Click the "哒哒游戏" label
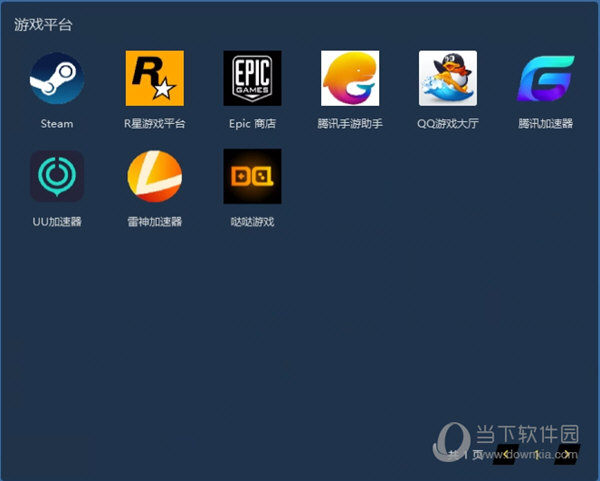 point(253,222)
